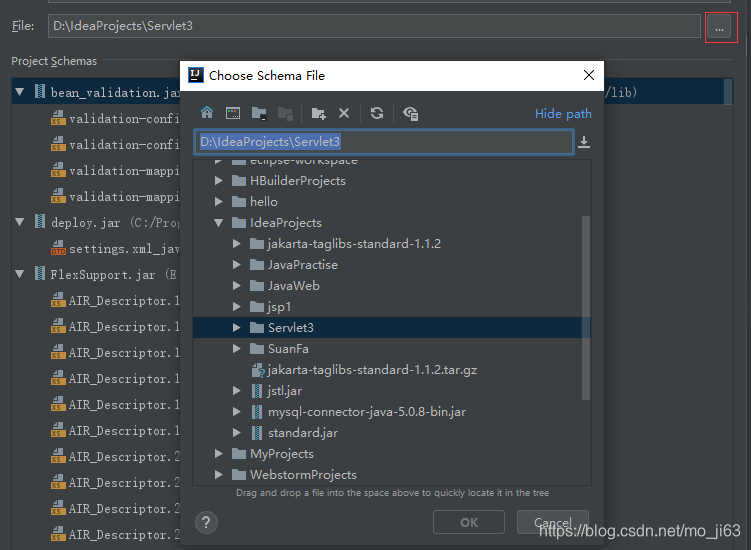Click the jakarta-taglibs-standard-1.1.2.tar.gz file icon
Viewport: 751px width, 550px height.
(x=258, y=370)
